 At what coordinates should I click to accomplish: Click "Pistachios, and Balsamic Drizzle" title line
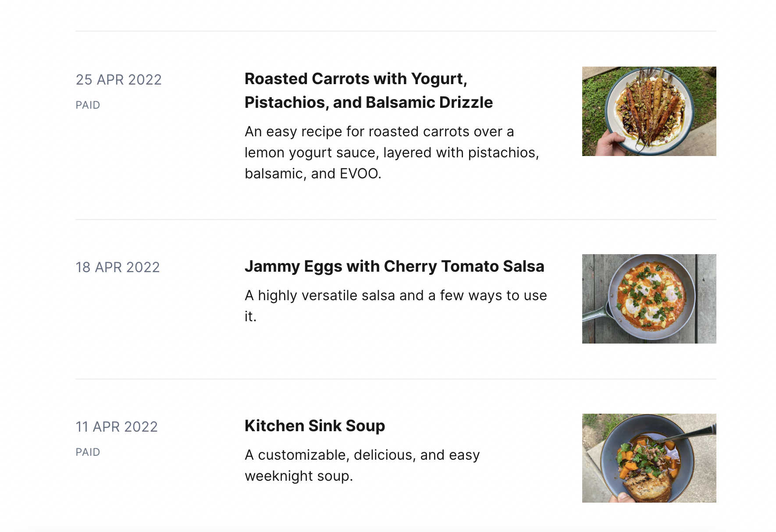[x=369, y=103]
